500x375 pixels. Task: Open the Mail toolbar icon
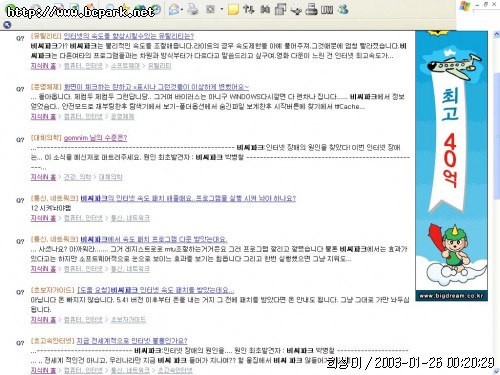174,9
